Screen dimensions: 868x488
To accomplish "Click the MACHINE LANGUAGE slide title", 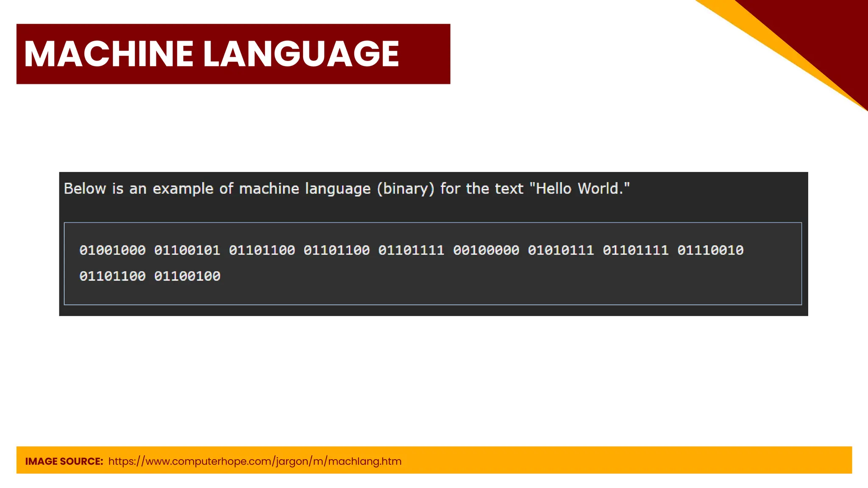I will click(211, 54).
